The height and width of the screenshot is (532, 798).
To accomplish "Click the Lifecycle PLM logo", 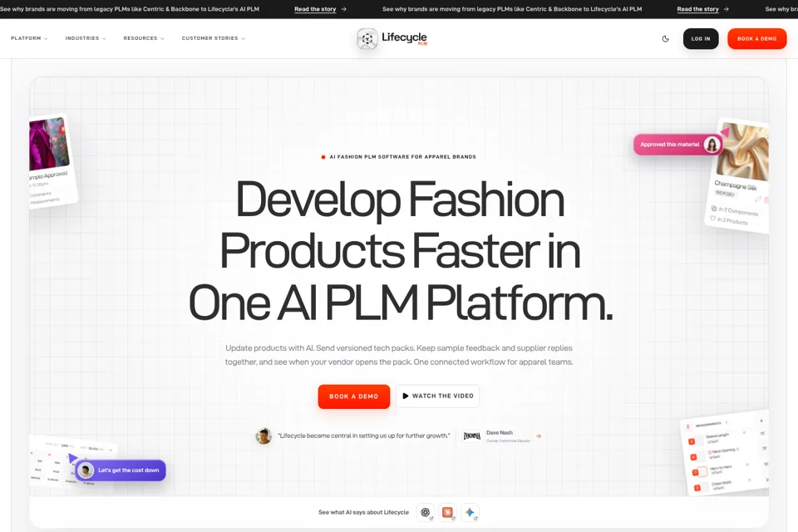I will pyautogui.click(x=392, y=39).
